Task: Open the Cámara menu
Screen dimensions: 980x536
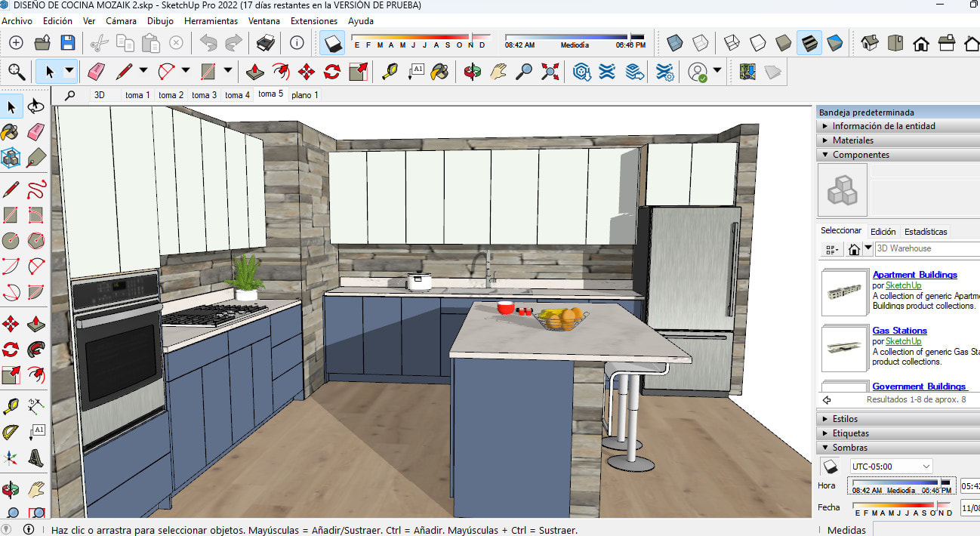Action: click(x=121, y=21)
